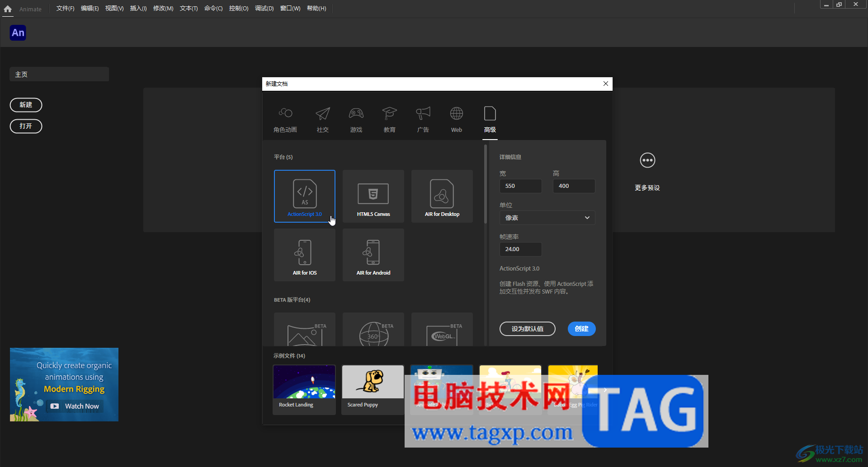Open the 修改(M) menu

point(163,9)
